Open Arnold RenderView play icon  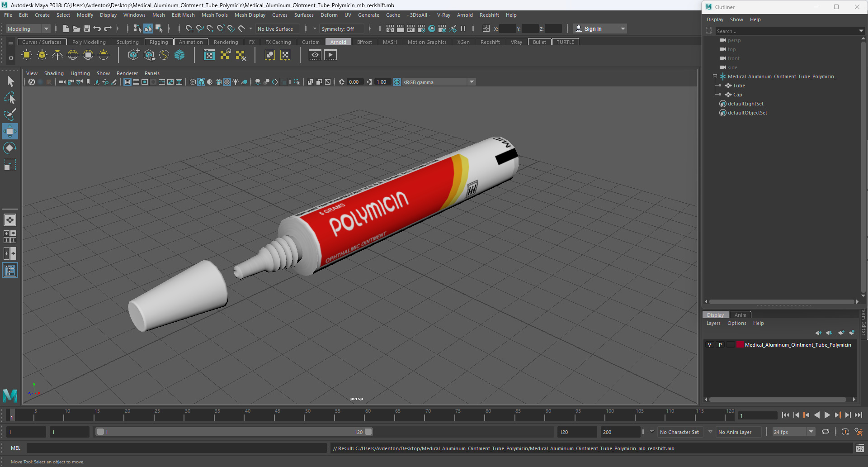tap(330, 55)
